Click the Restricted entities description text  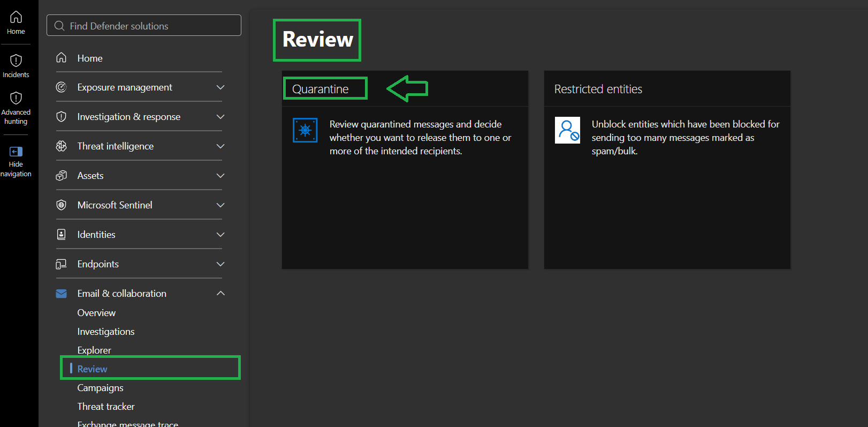click(x=686, y=138)
